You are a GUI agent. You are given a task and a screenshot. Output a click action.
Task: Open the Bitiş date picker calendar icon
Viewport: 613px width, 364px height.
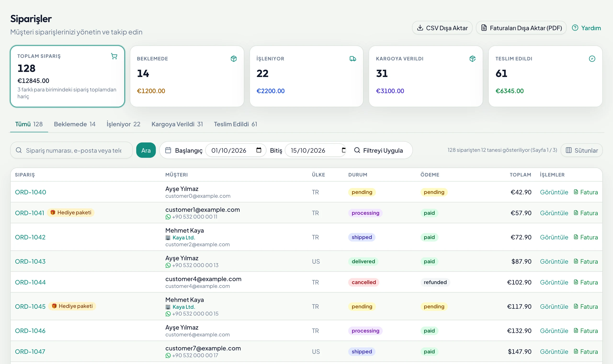344,150
